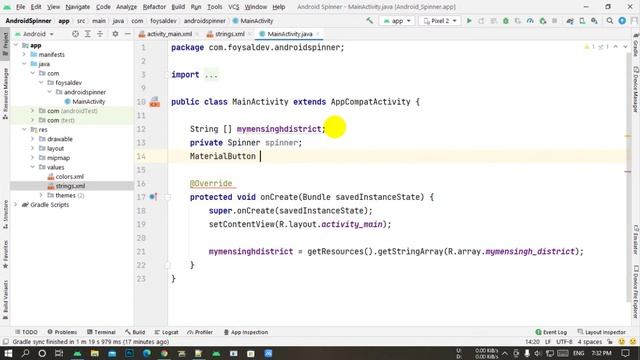Open the AVD Device Manager icon
The image size is (640, 360).
pyautogui.click(x=582, y=20)
